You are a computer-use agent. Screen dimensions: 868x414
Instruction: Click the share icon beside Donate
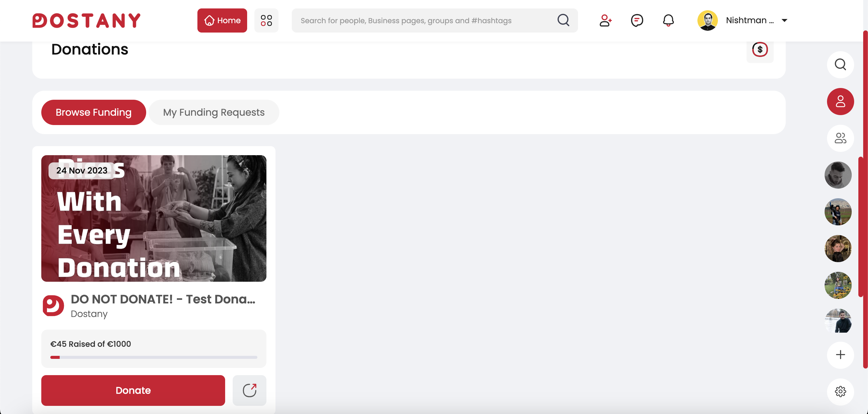(249, 390)
